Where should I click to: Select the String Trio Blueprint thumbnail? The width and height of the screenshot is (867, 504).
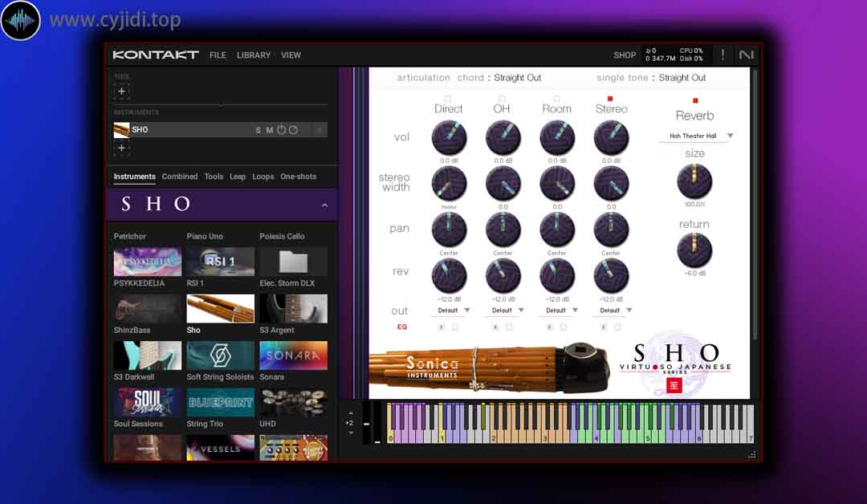pos(221,402)
